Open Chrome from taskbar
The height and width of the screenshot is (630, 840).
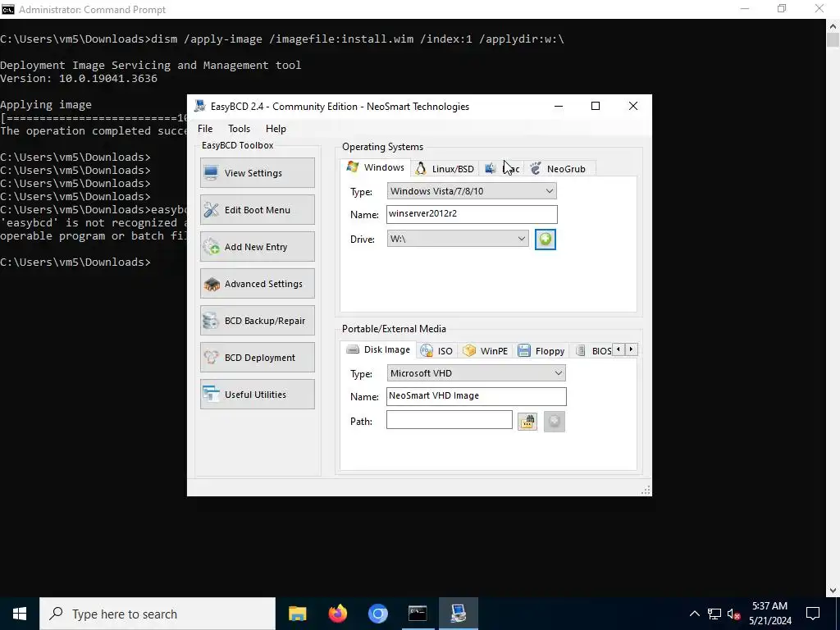pos(377,614)
